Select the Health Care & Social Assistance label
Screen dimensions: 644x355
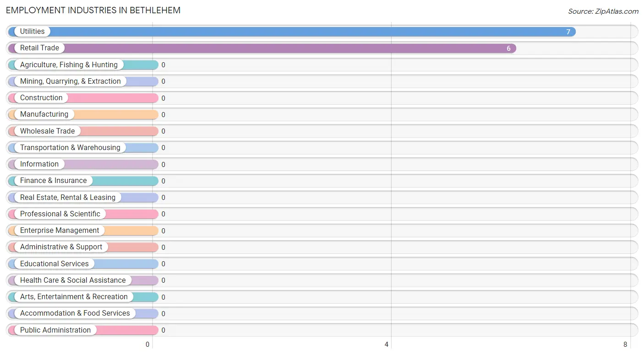[73, 280]
